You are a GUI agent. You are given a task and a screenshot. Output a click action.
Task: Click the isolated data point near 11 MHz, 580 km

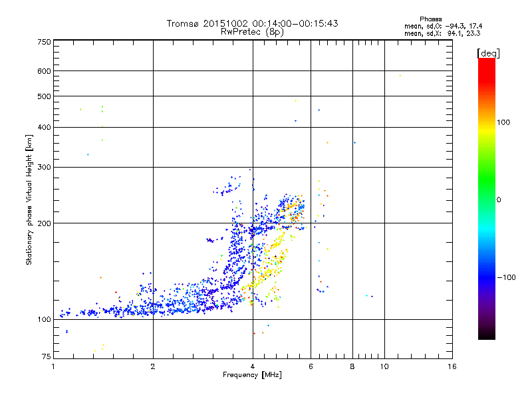(400, 75)
